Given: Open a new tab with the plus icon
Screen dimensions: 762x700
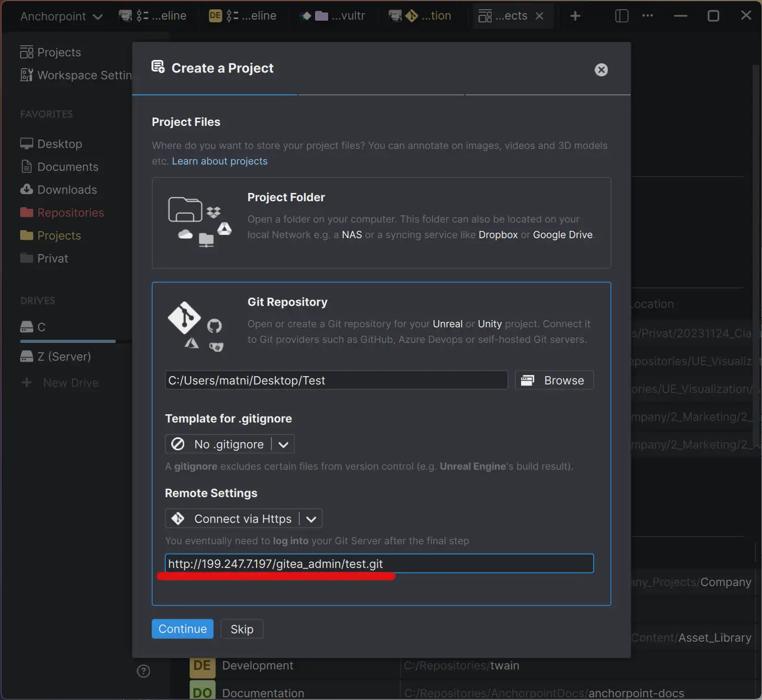Looking at the screenshot, I should pos(575,16).
